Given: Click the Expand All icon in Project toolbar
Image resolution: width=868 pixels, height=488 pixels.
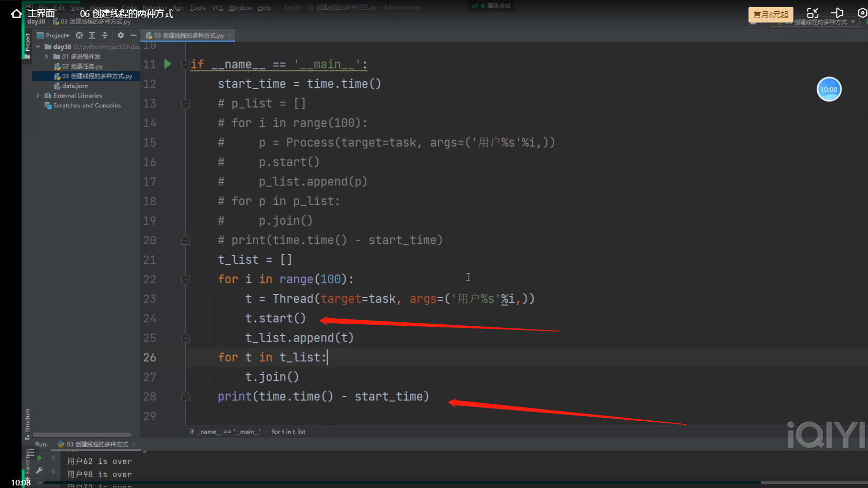Looking at the screenshot, I should pyautogui.click(x=92, y=35).
